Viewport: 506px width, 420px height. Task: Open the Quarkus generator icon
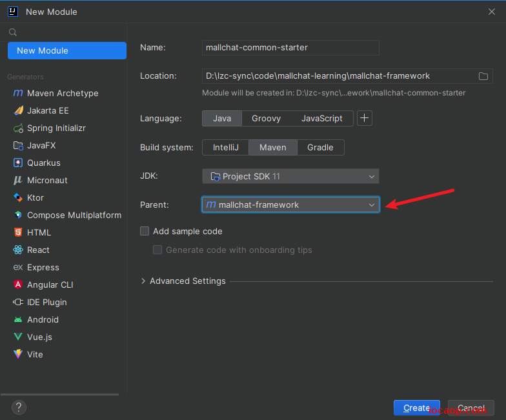tap(18, 163)
